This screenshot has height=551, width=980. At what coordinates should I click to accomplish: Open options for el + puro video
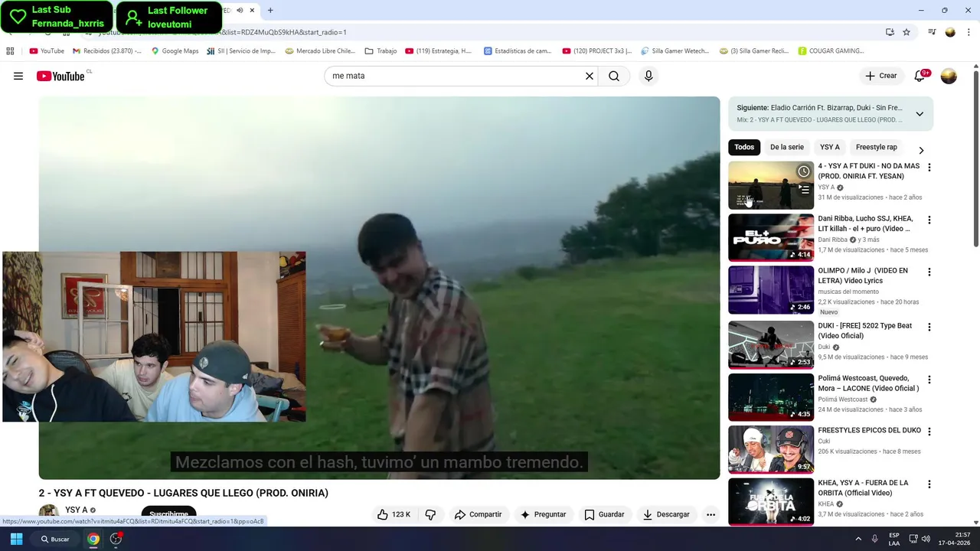pos(929,220)
